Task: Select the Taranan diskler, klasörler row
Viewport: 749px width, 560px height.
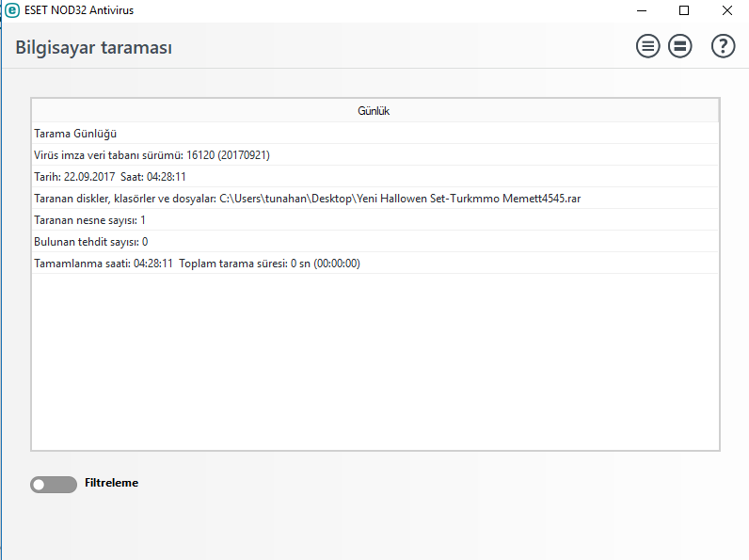Action: tap(374, 199)
